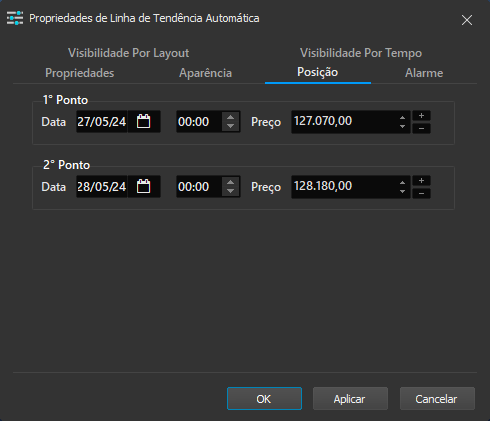Image resolution: width=490 pixels, height=421 pixels.
Task: Open calendar picker for 2° Ponto date
Action: pos(144,186)
